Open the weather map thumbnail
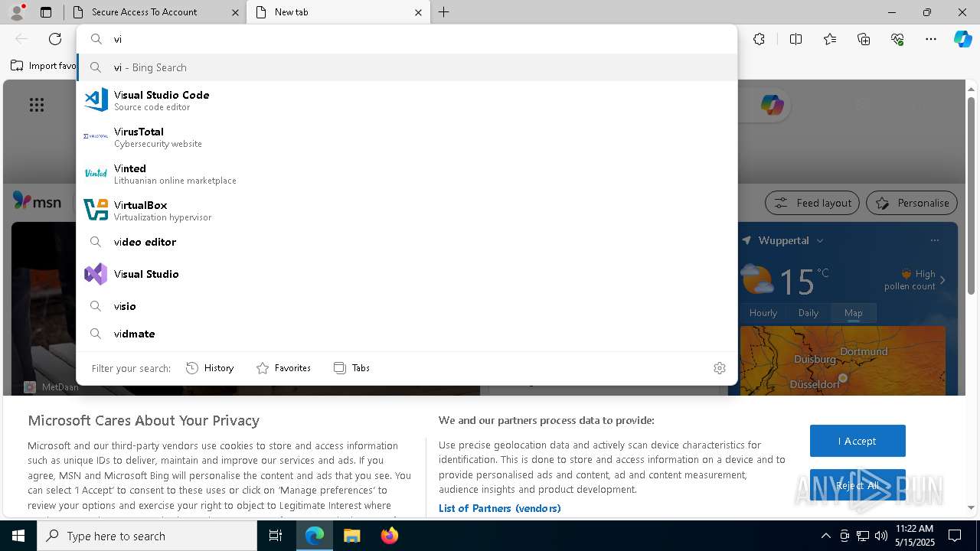The height and width of the screenshot is (551, 980). click(x=842, y=360)
